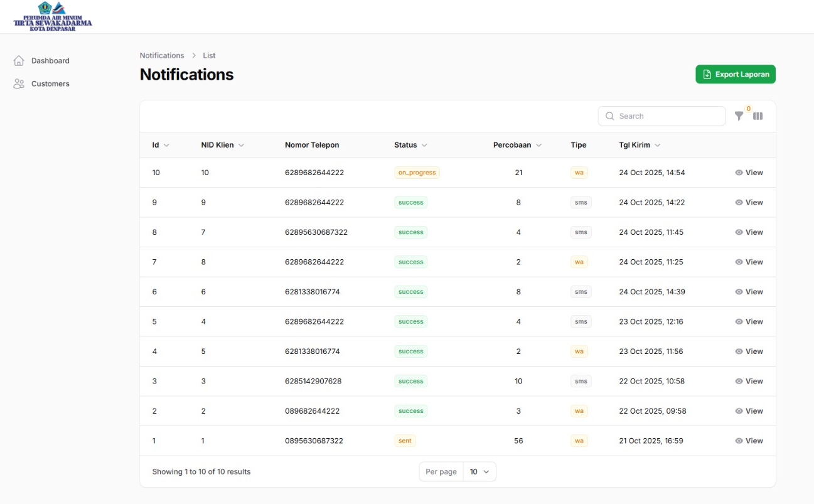Open the Tgl Kirim sort chevron
This screenshot has height=504, width=814.
pos(657,145)
